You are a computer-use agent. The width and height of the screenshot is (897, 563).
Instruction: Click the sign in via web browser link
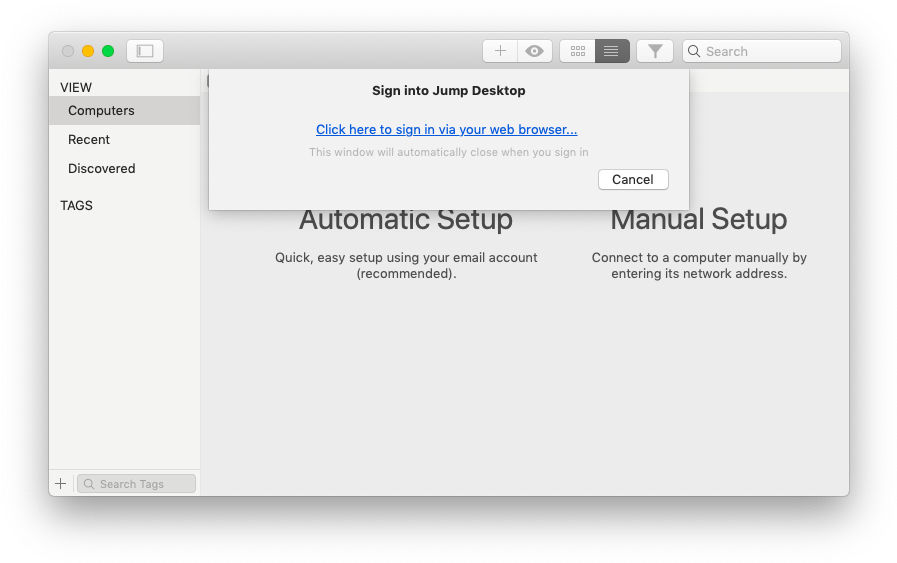click(446, 129)
